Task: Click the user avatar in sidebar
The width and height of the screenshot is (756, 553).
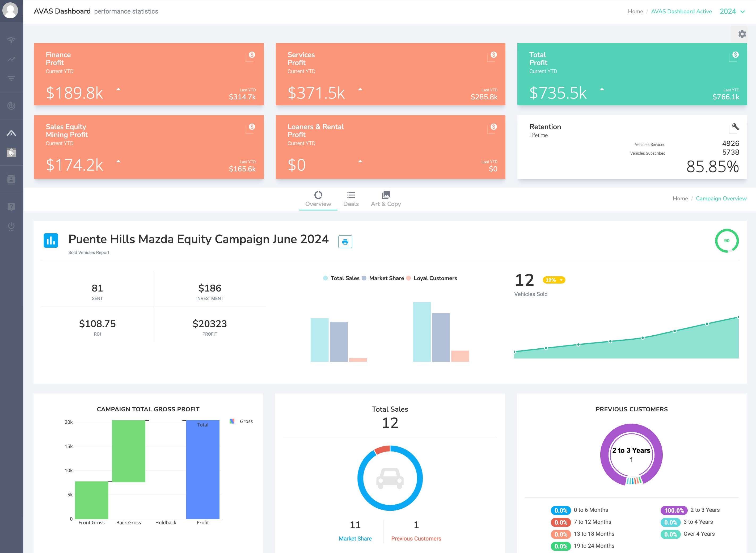Action: point(10,10)
